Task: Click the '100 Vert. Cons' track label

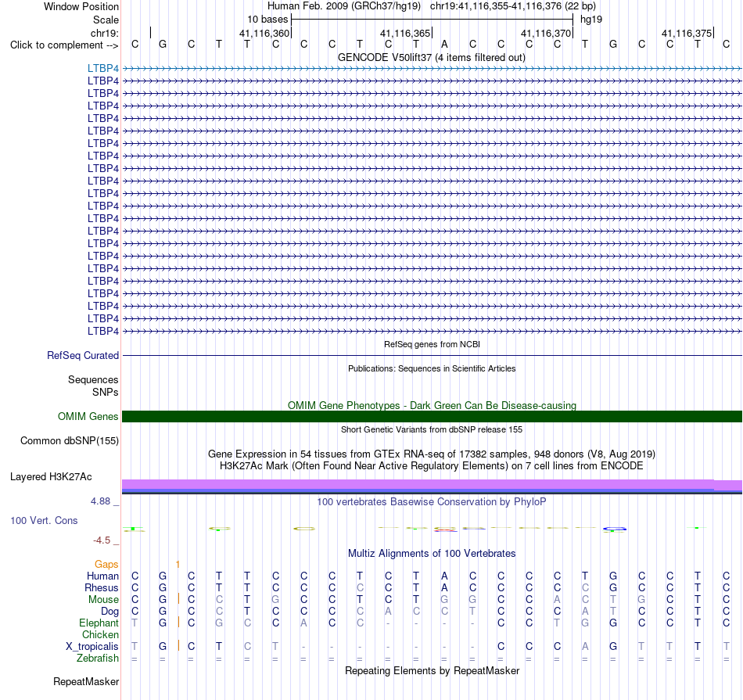Action: pyautogui.click(x=44, y=520)
